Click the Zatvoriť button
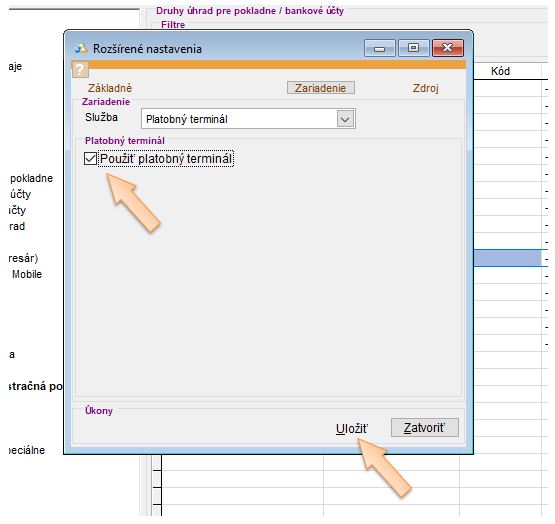 coord(425,428)
